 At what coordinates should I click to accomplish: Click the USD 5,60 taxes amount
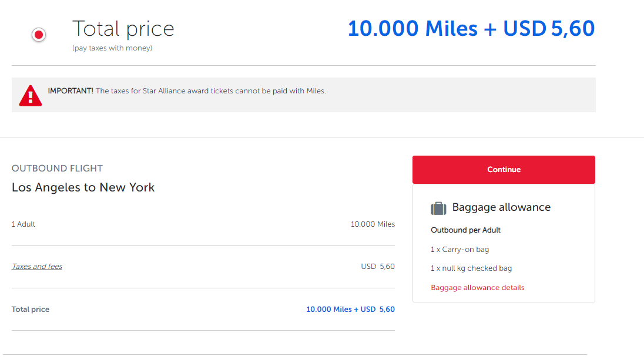[378, 267]
